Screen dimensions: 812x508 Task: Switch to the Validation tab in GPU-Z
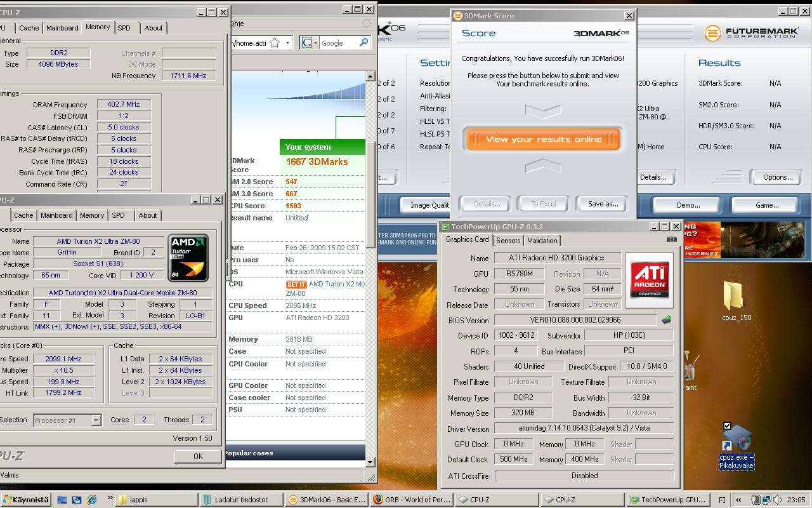[542, 241]
